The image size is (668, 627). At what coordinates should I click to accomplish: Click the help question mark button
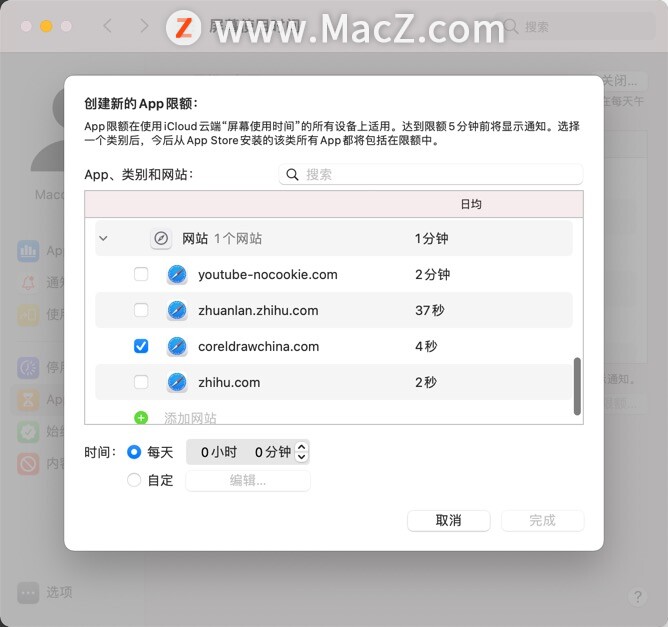(637, 596)
